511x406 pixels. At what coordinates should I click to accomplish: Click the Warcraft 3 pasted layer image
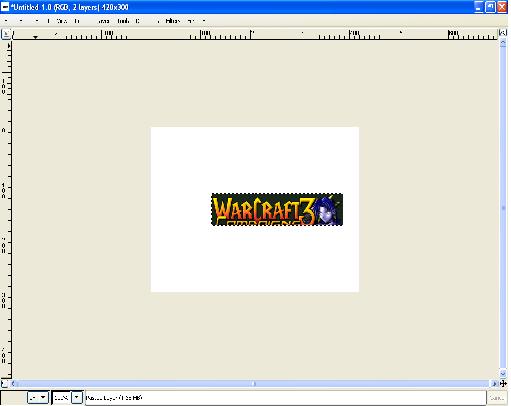pyautogui.click(x=277, y=209)
